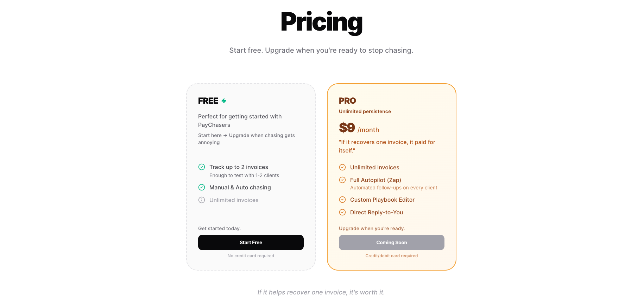Click check icon beside Direct Reply-to-You
The width and height of the screenshot is (644, 305).
pos(342,212)
